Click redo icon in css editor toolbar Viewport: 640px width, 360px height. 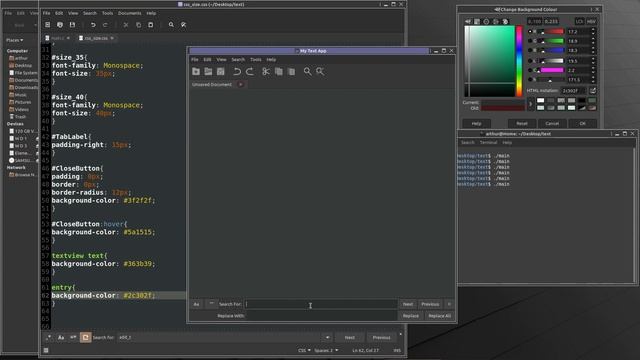tap(105, 25)
